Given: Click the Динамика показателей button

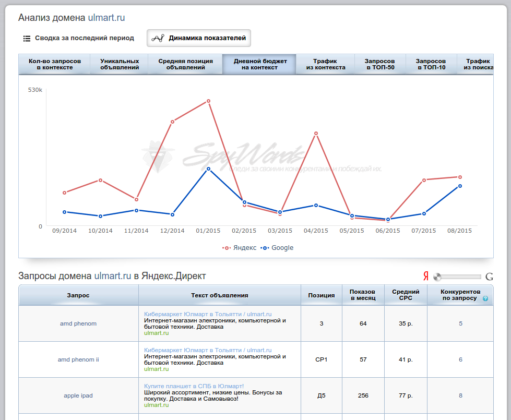Looking at the screenshot, I should point(199,38).
